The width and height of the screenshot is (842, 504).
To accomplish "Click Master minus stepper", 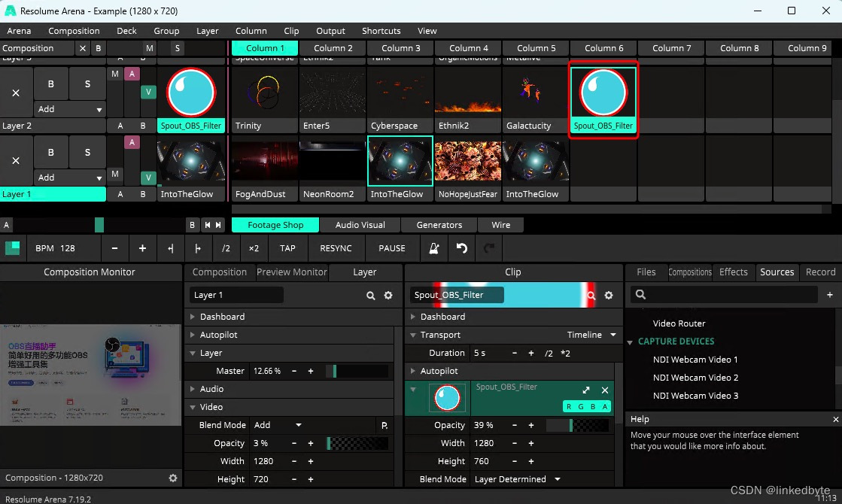I will (x=294, y=371).
